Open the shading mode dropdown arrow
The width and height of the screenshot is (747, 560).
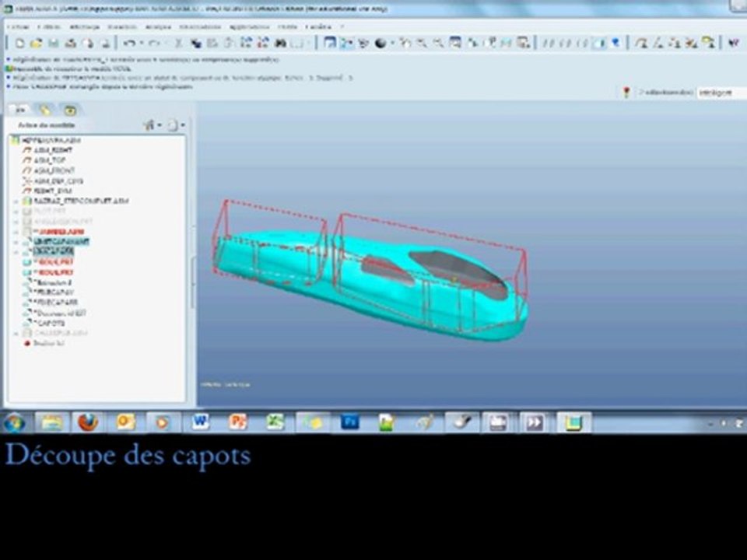(392, 44)
